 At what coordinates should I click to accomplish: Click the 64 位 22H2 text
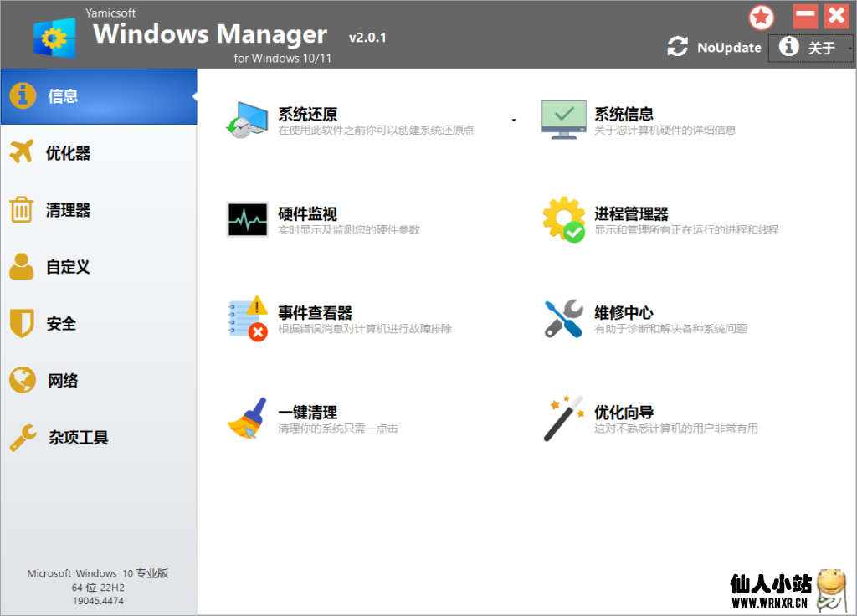tap(98, 588)
